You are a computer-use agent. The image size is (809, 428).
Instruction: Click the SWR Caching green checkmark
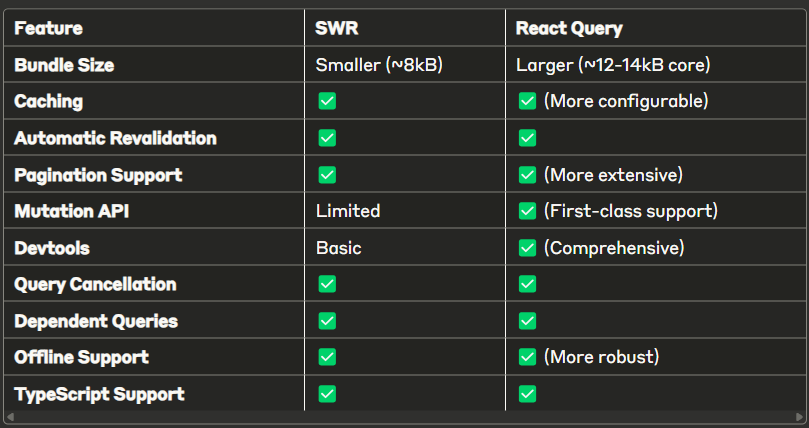click(x=327, y=101)
